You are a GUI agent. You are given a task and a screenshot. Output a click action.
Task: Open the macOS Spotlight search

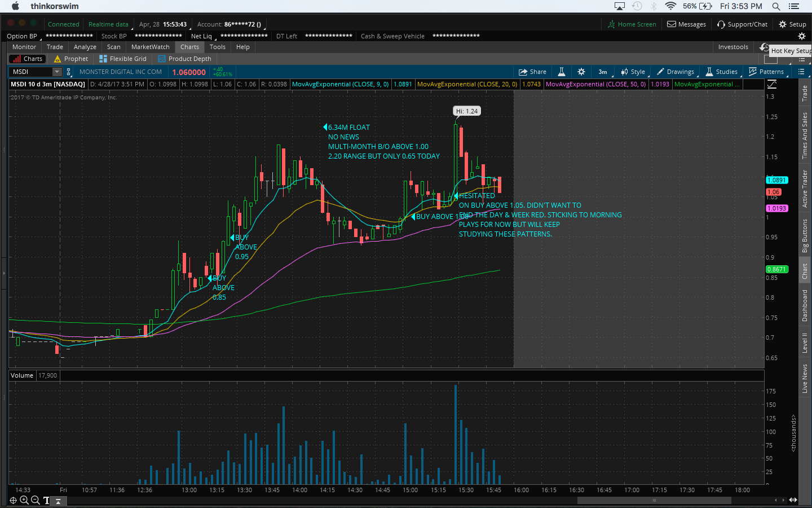click(x=776, y=6)
